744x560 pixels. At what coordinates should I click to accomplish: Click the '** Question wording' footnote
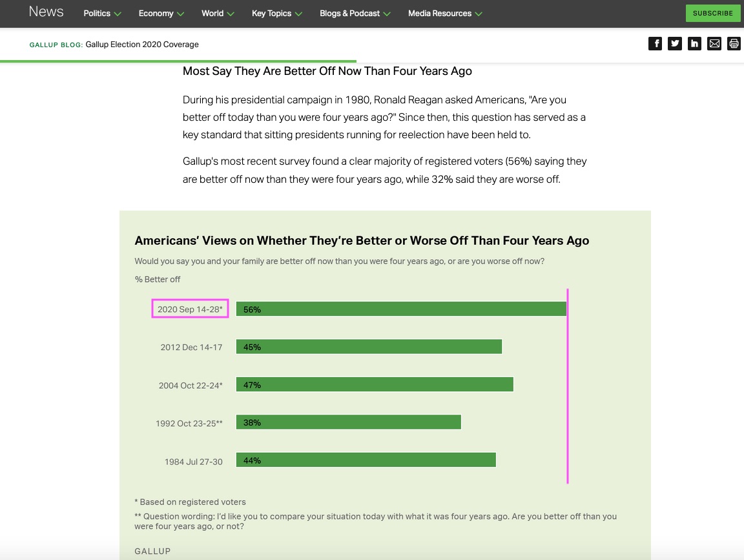[375, 521]
